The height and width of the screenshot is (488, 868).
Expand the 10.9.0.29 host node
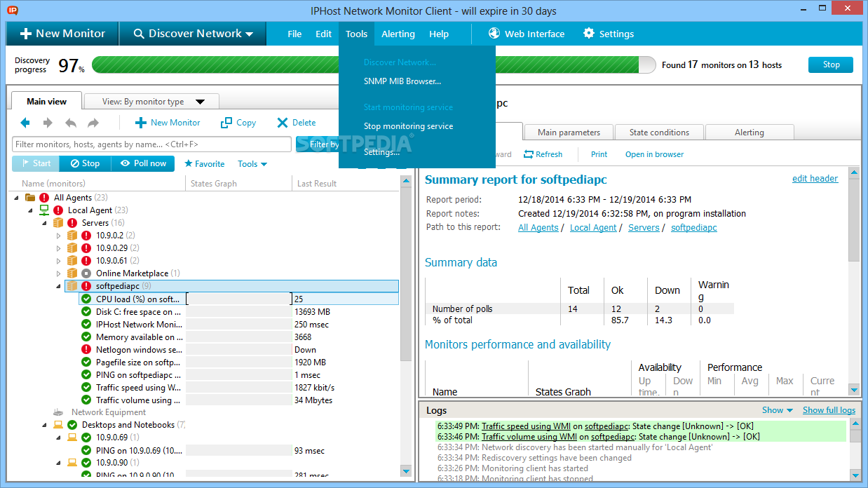click(x=59, y=248)
